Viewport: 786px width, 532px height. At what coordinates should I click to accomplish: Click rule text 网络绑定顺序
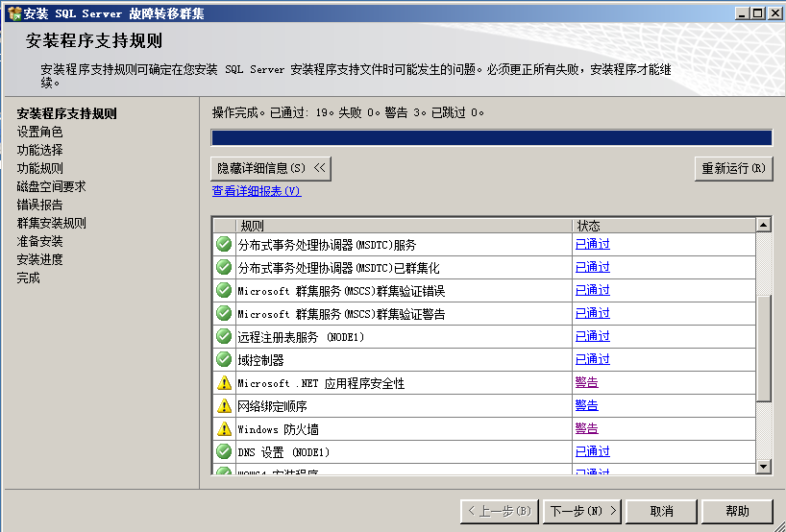tap(272, 406)
